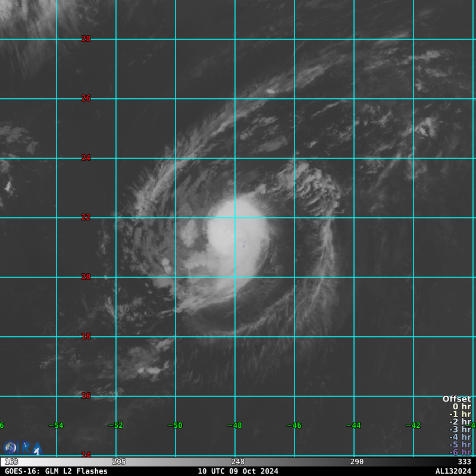Select the -1 hr offset legend entry

pyautogui.click(x=460, y=415)
